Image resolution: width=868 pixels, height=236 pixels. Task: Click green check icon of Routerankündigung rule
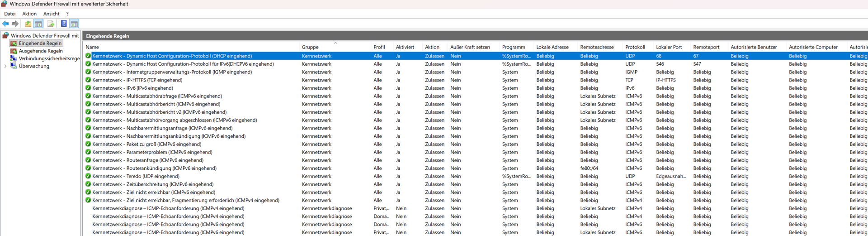[x=88, y=168]
